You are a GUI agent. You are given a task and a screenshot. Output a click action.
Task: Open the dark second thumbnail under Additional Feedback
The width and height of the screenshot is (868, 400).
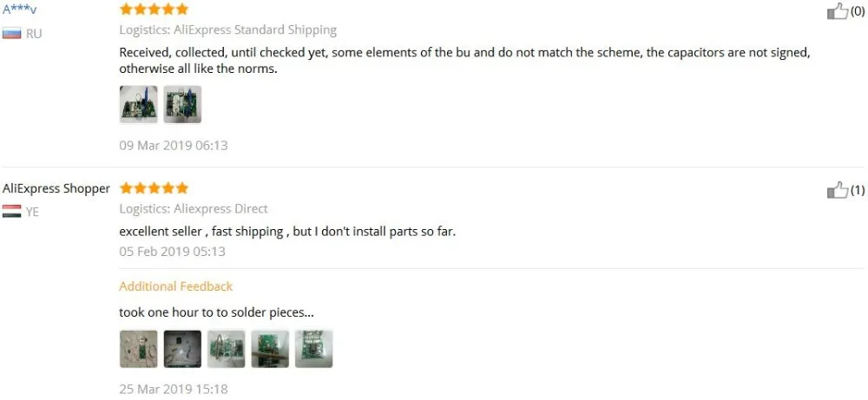click(182, 349)
